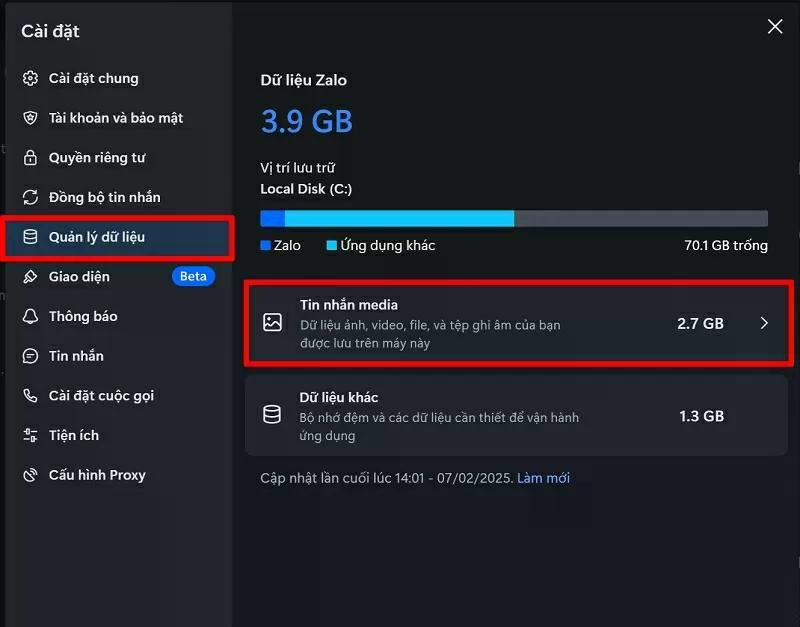
Task: Click the lock icon for Quyền riêng tư
Action: pos(30,158)
